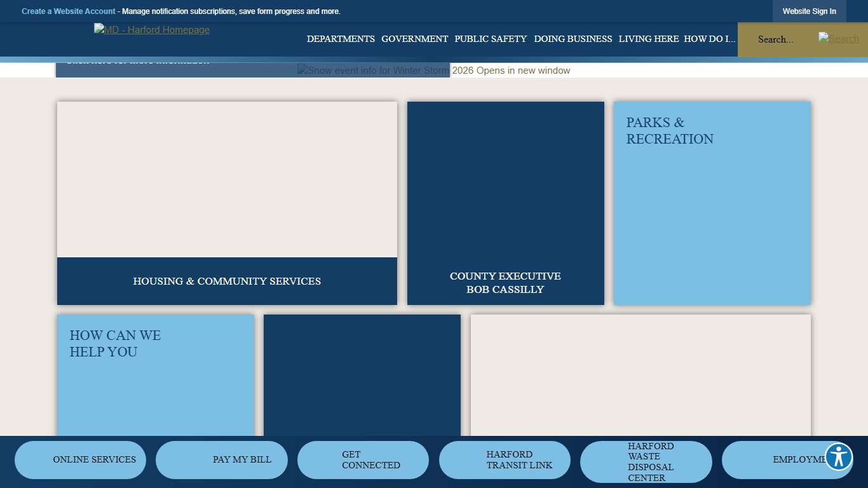
Task: Select the Parks & Recreation tile
Action: click(712, 203)
